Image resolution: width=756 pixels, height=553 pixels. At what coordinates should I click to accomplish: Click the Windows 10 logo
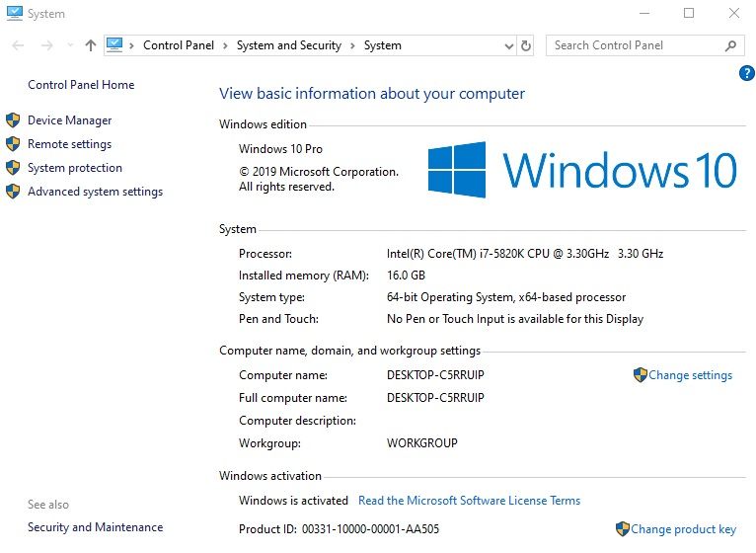tap(582, 170)
